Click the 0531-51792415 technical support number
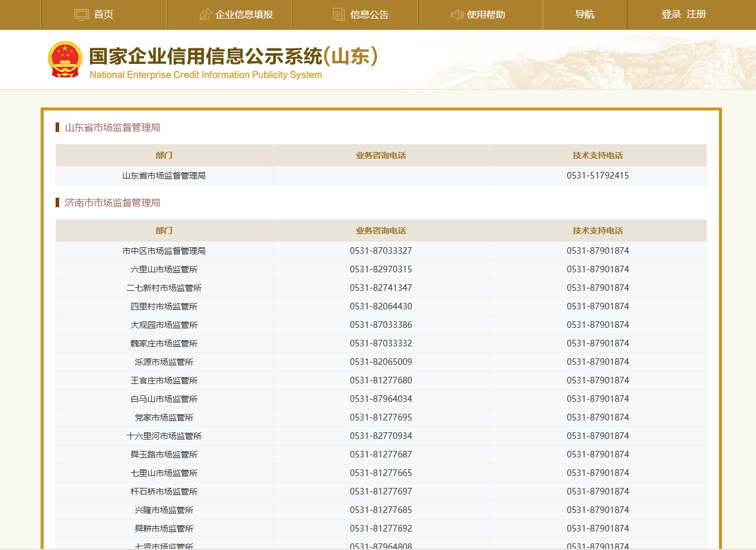The height and width of the screenshot is (550, 756). tap(598, 176)
